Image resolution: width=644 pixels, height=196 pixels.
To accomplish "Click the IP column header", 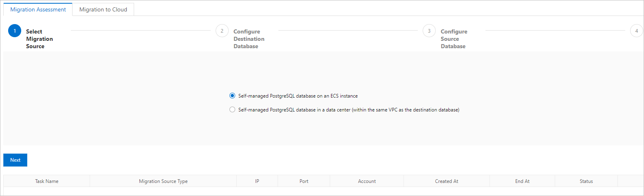I will (x=257, y=181).
